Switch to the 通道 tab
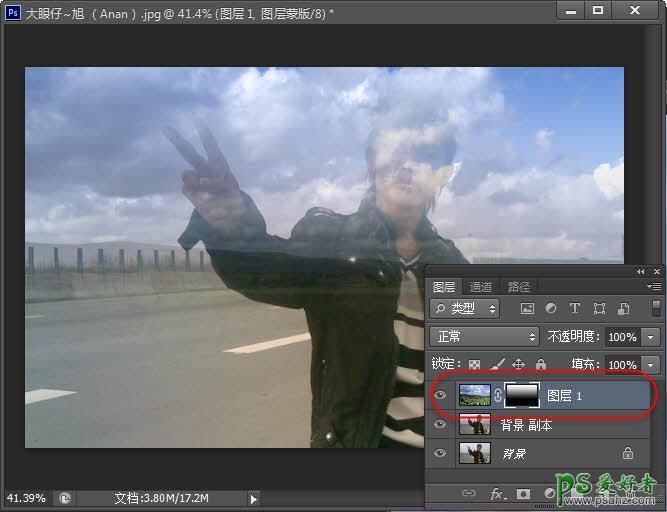 [481, 286]
